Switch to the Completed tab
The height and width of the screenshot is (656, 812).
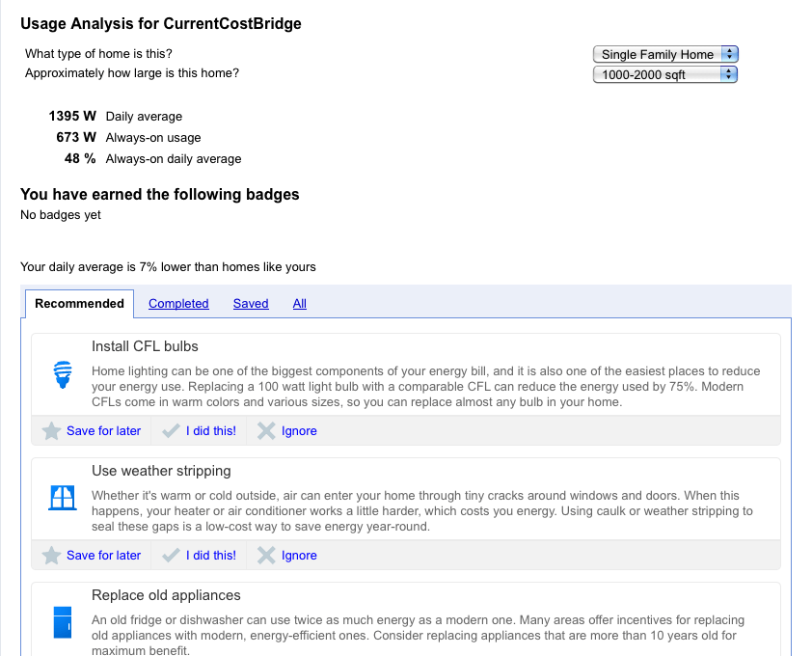178,304
